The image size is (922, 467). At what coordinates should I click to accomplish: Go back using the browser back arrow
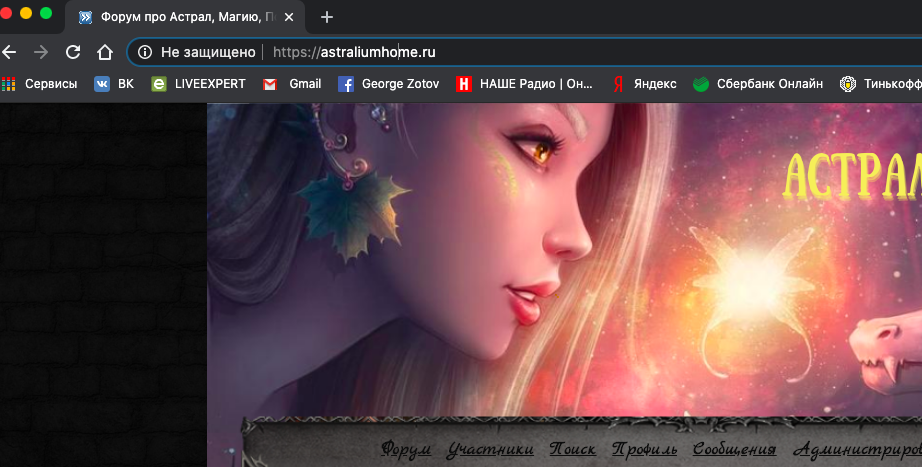(8, 52)
